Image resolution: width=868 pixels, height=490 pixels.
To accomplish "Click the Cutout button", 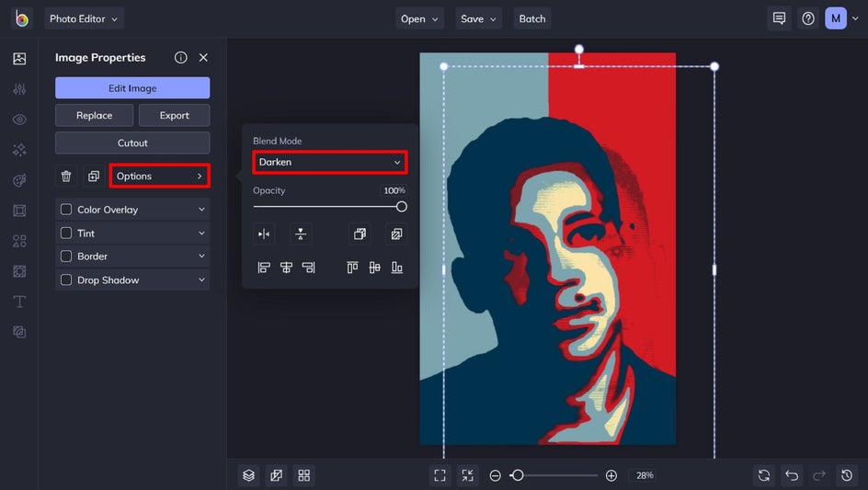I will point(132,143).
